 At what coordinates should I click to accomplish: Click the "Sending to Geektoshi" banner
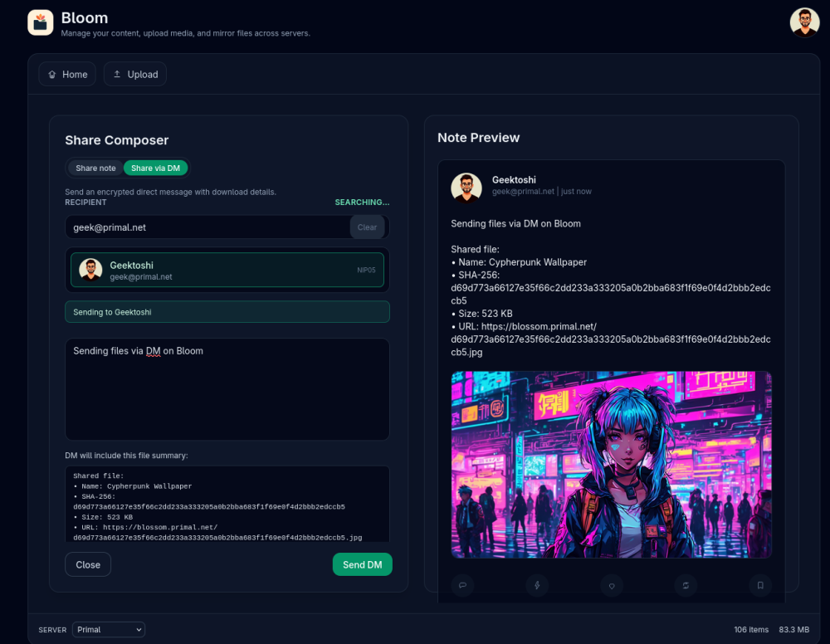(227, 312)
